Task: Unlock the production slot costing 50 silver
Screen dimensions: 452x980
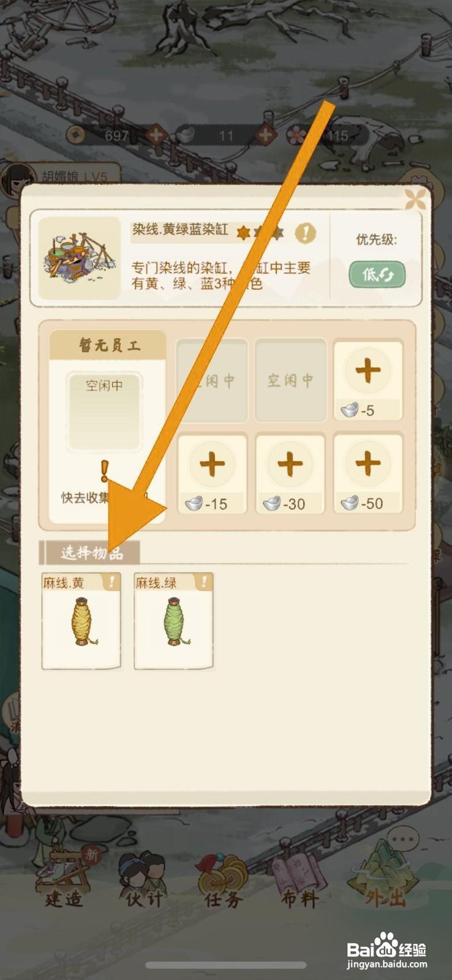Action: click(368, 473)
